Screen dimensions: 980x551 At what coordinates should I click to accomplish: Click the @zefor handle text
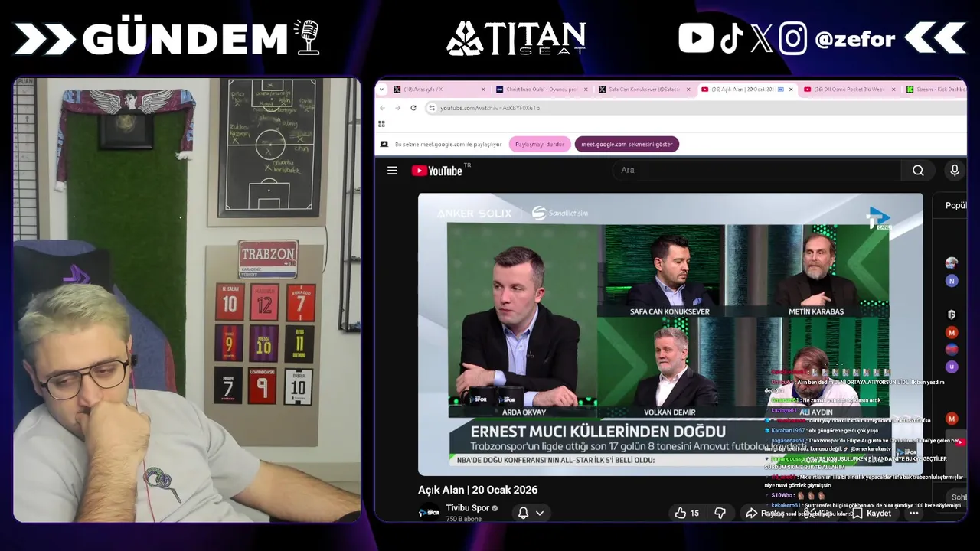(x=854, y=39)
